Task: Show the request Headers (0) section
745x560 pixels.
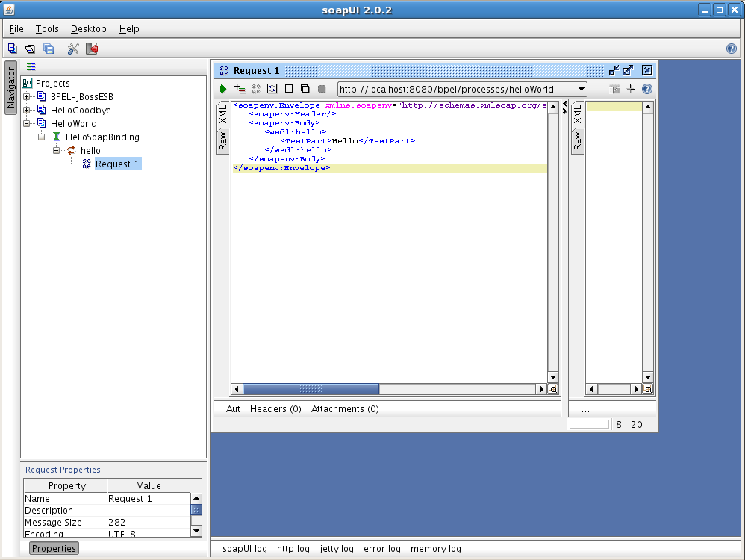Action: click(275, 409)
